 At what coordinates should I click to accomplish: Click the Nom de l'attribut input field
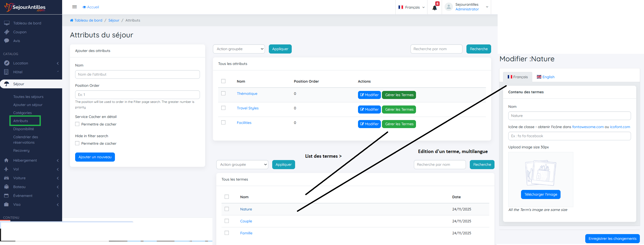(137, 74)
